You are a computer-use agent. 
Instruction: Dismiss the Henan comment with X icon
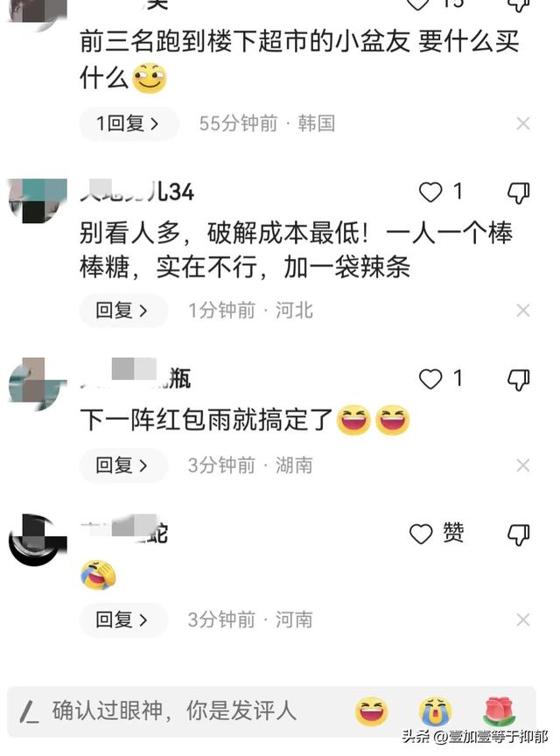(523, 619)
